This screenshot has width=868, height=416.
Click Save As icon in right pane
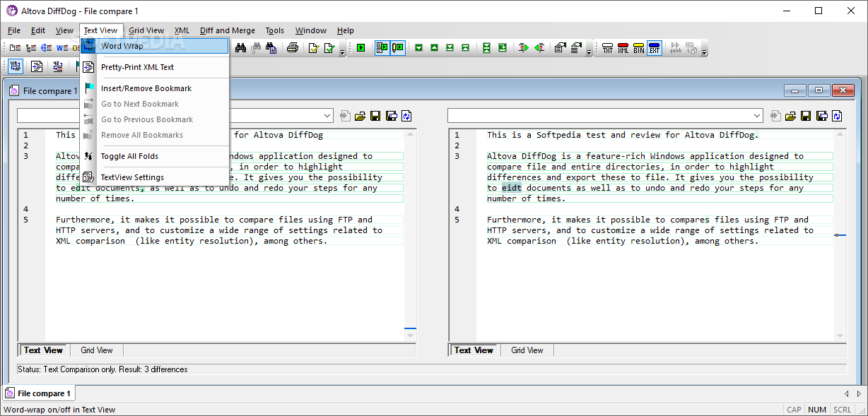pos(822,116)
